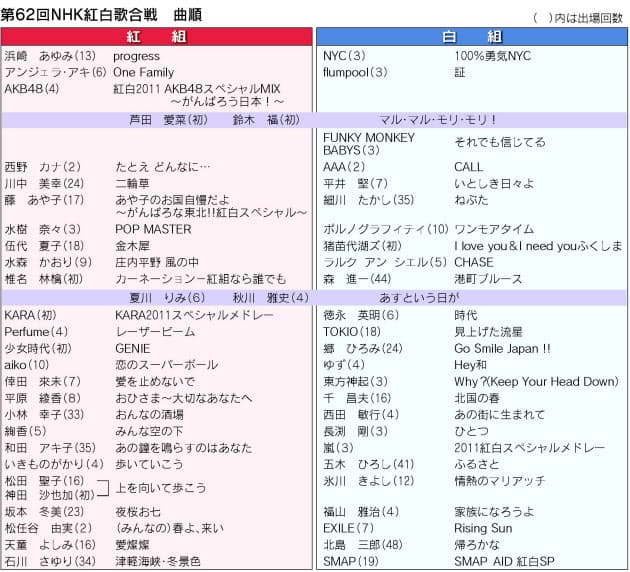Select the song 上を向いて歩こう
630x572 pixels.
tap(160, 487)
